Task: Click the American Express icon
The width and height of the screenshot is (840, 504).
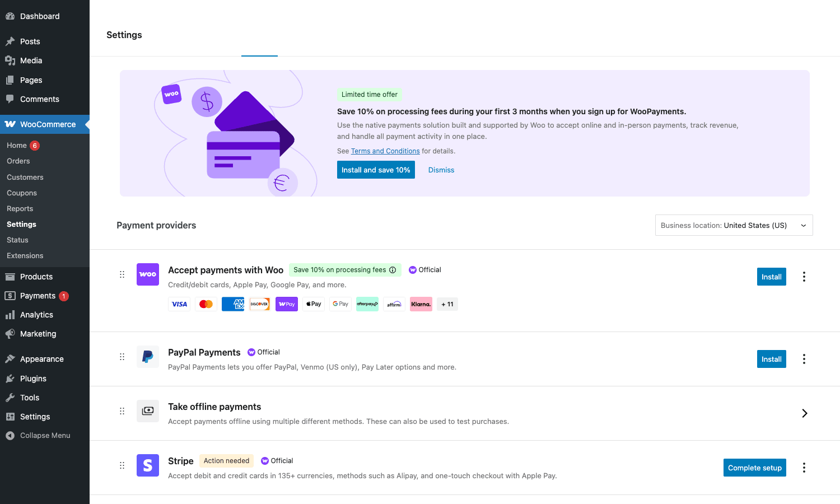Action: [x=233, y=304]
